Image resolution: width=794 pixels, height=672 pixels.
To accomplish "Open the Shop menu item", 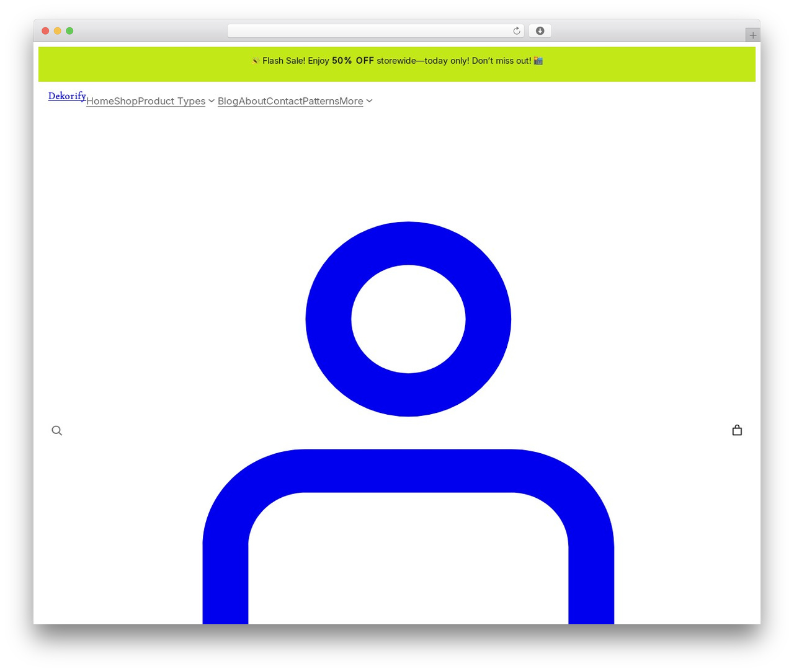I will coord(126,101).
